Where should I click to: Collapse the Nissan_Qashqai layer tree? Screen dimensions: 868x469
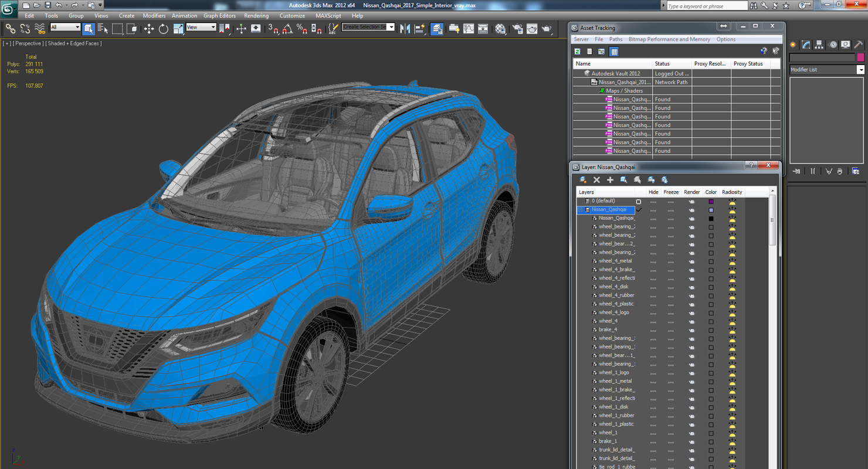[x=581, y=209]
